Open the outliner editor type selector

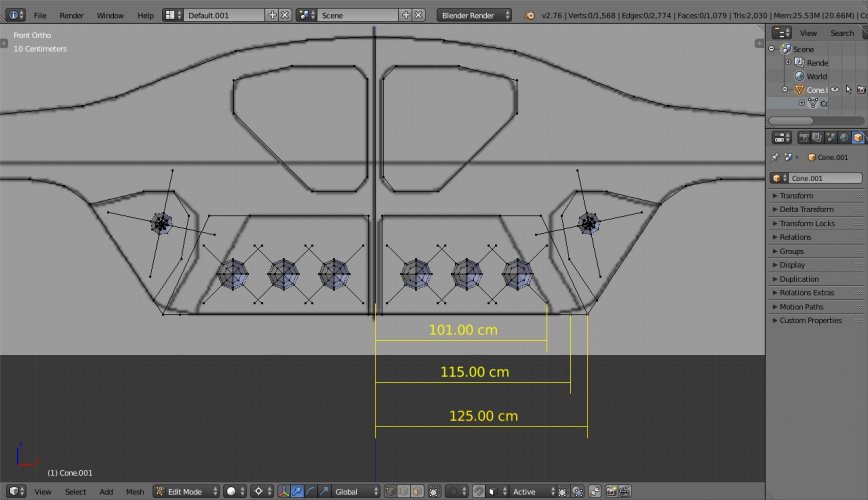(782, 33)
